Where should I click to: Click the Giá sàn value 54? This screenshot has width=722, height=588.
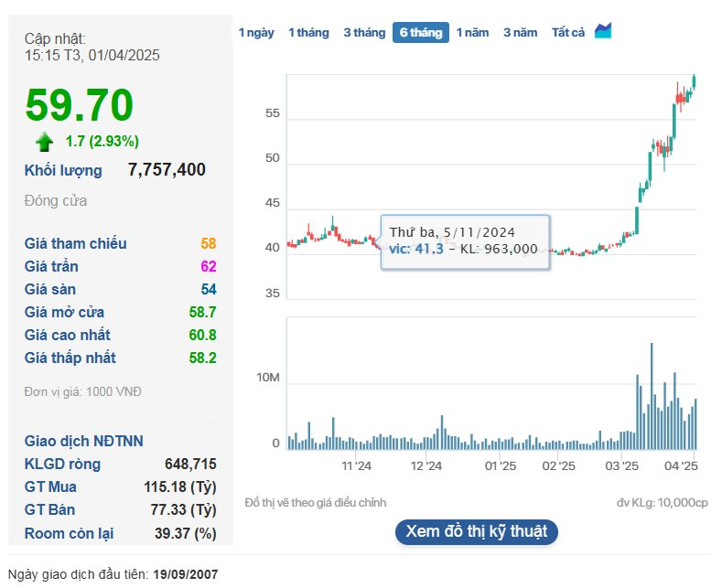(209, 290)
